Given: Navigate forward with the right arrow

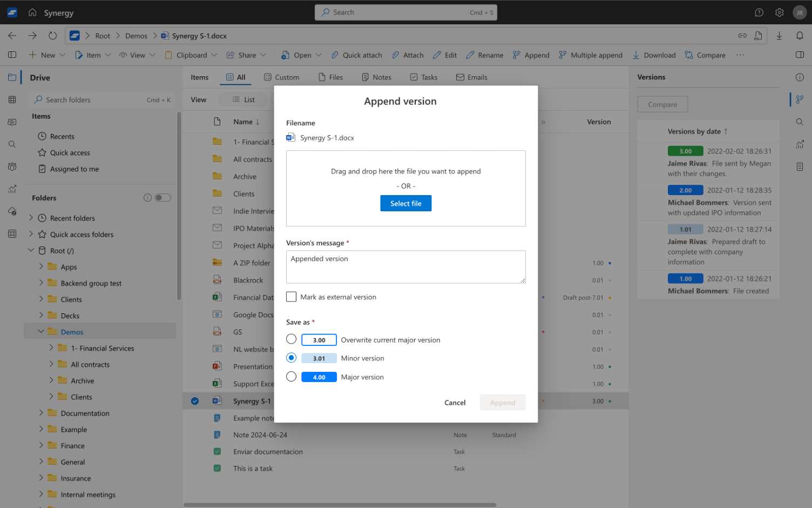Looking at the screenshot, I should pos(32,36).
